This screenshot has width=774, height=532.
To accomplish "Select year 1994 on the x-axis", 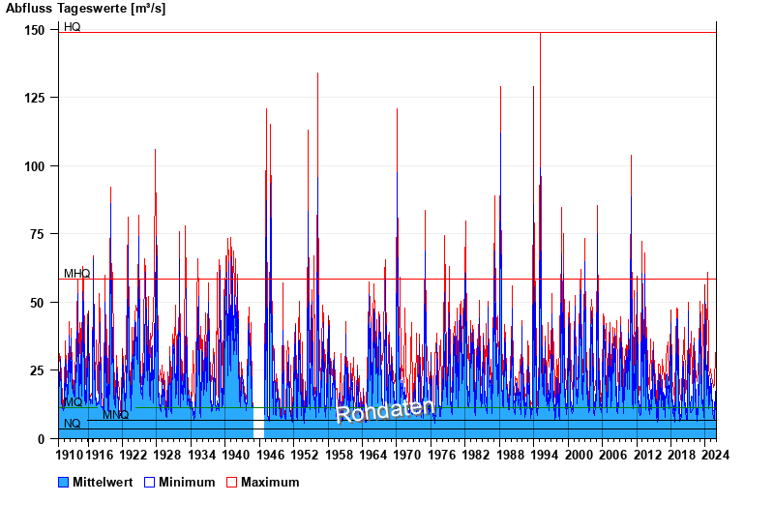I will point(543,455).
